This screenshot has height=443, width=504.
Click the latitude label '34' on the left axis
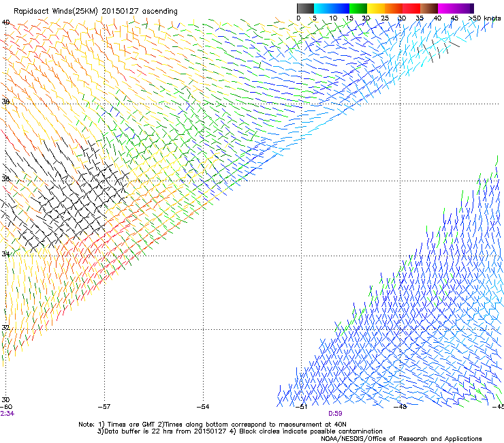(5, 254)
